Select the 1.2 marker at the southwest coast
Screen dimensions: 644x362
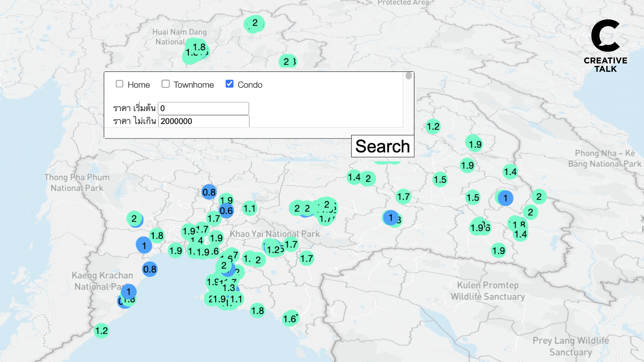pyautogui.click(x=102, y=331)
